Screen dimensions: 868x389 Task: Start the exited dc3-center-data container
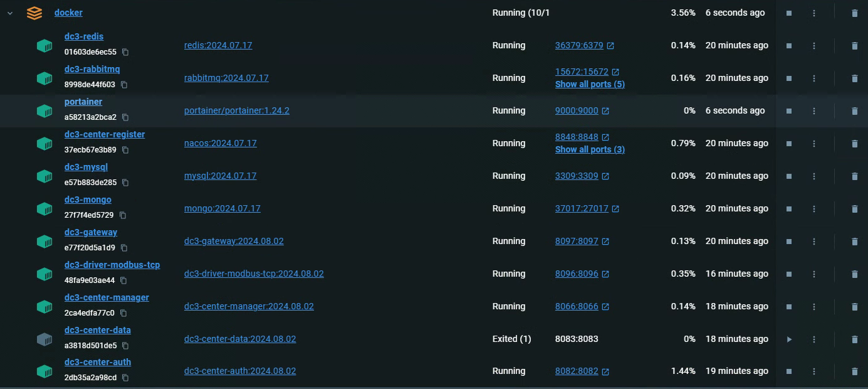789,339
